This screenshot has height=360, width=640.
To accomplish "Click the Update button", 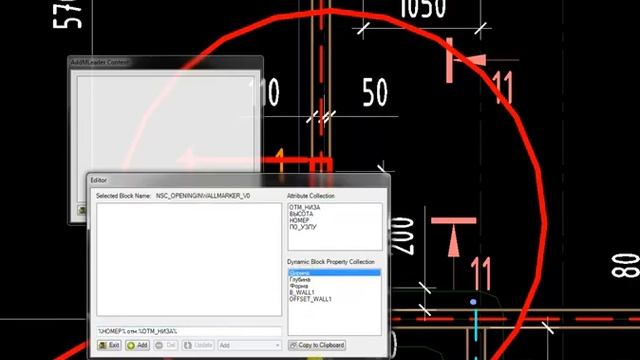I will click(199, 345).
